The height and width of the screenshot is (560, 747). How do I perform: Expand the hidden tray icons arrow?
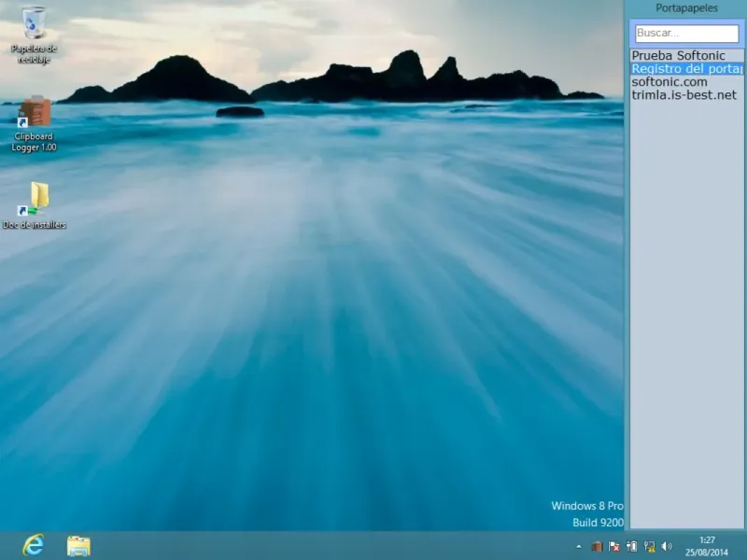click(x=577, y=546)
